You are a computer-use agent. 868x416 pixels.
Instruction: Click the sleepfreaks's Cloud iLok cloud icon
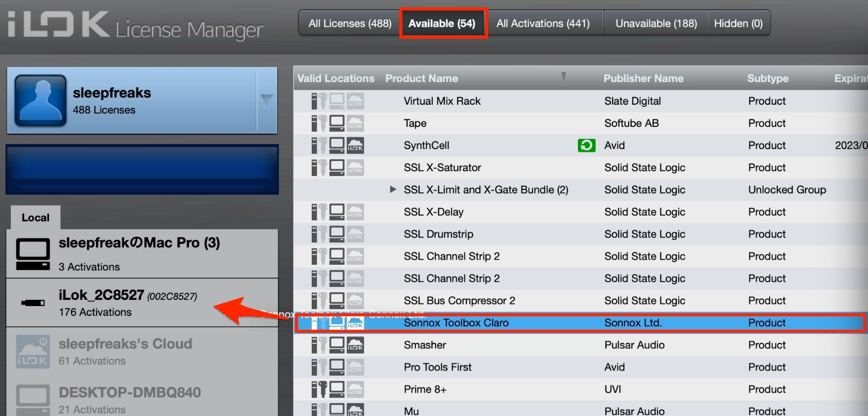33,351
